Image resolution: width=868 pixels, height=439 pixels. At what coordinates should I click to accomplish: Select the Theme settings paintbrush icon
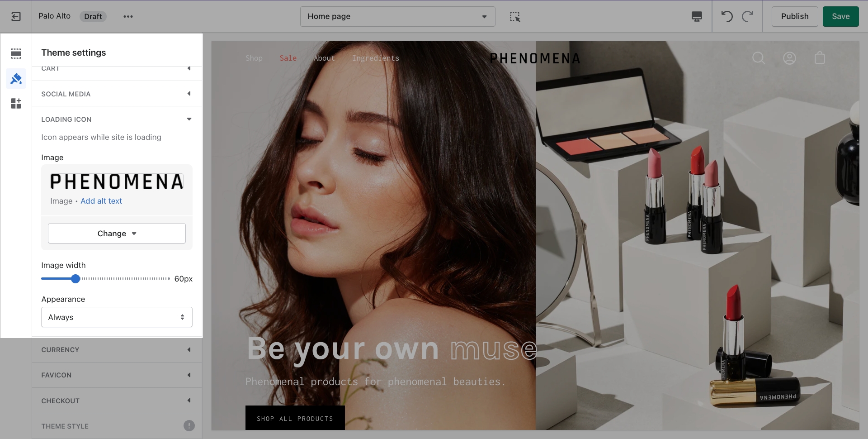point(16,79)
